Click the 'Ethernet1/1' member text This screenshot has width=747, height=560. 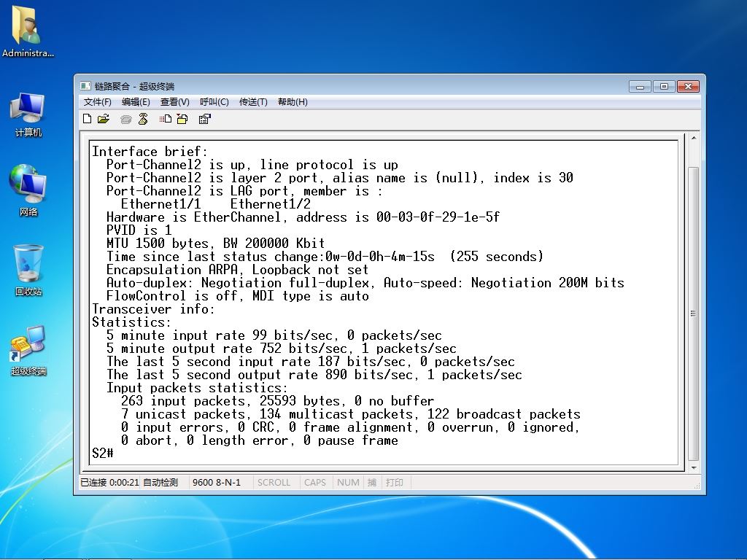pyautogui.click(x=161, y=204)
